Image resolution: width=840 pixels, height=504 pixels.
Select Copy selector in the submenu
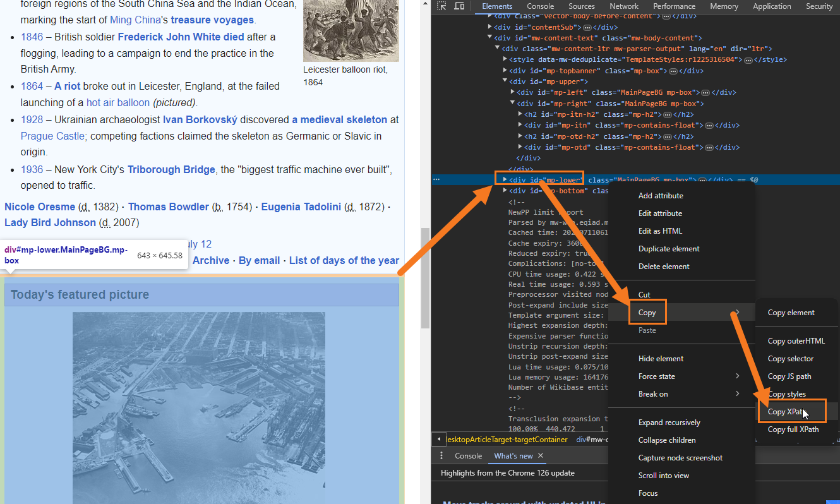click(790, 359)
